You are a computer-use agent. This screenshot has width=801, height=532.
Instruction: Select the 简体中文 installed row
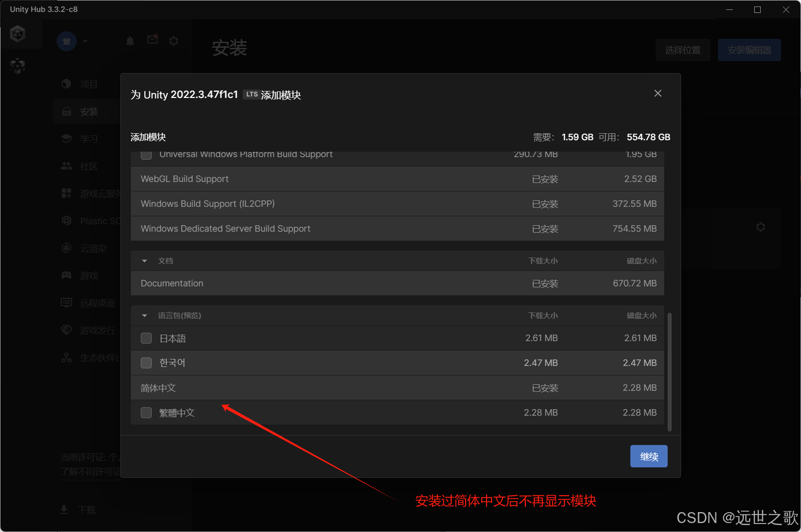pos(398,388)
